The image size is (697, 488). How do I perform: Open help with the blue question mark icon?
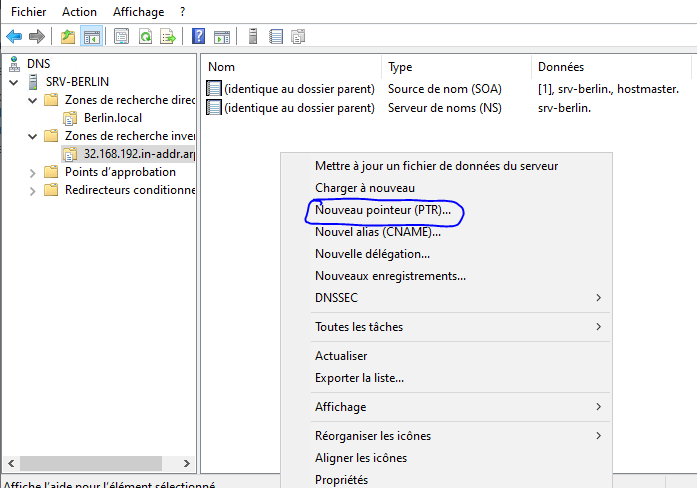[198, 37]
